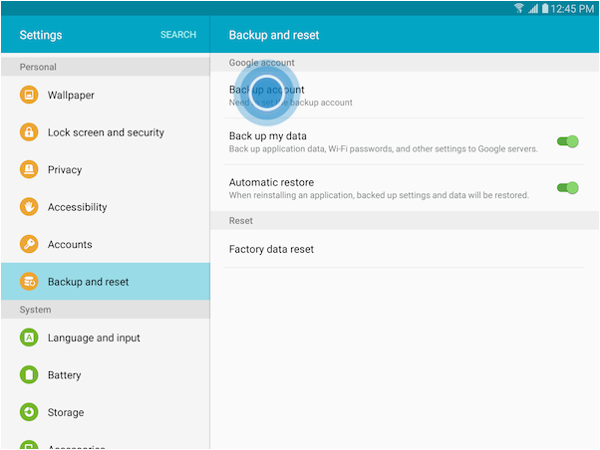Open Factory data reset

tap(404, 249)
